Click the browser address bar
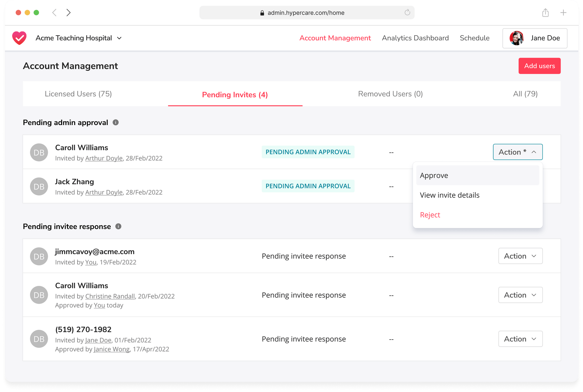The height and width of the screenshot is (392, 583). click(x=306, y=13)
